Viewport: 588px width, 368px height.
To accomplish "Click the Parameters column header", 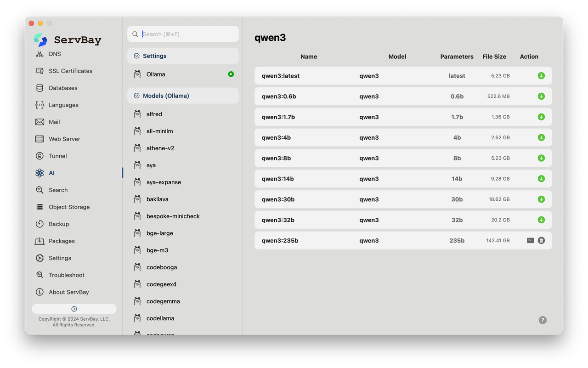I will coord(457,57).
